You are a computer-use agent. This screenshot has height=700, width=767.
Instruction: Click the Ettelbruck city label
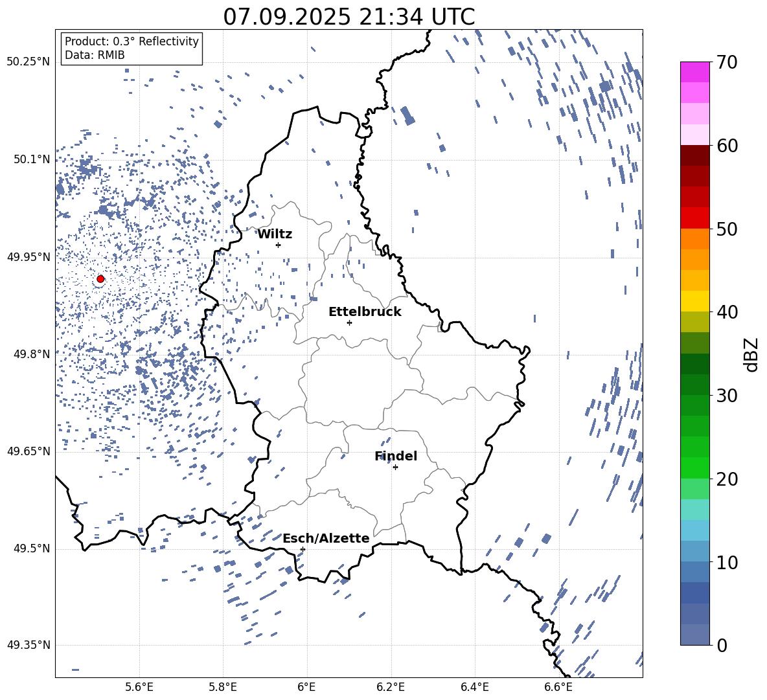pos(365,312)
